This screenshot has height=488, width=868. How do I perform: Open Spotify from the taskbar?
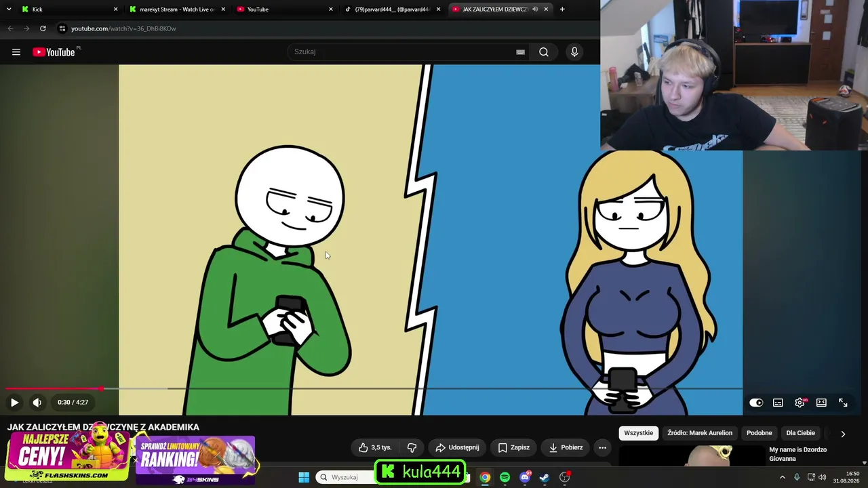tap(505, 477)
